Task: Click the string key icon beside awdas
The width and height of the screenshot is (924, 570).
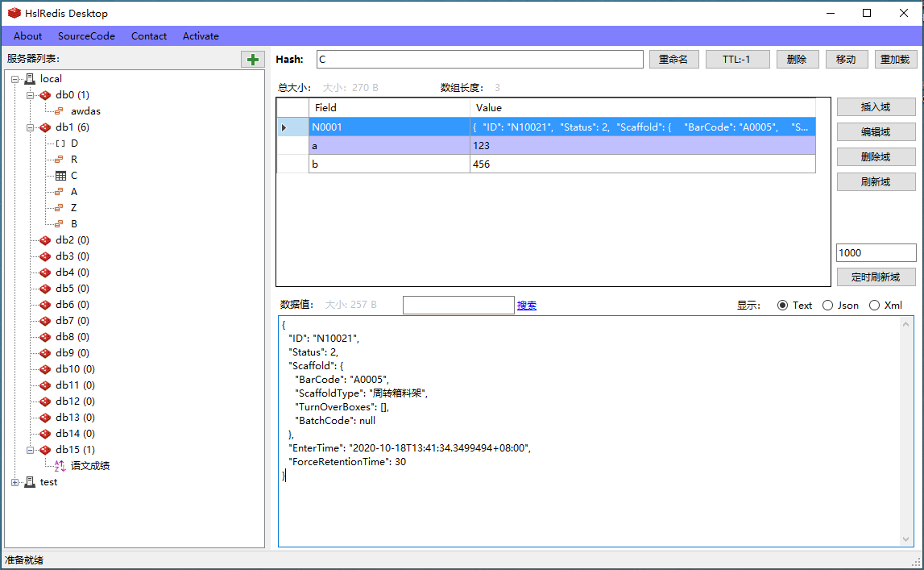Action: [60, 111]
